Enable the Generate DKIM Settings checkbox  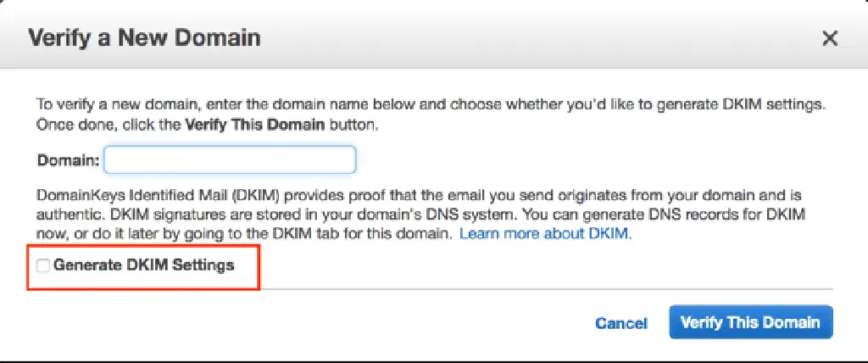coord(43,266)
